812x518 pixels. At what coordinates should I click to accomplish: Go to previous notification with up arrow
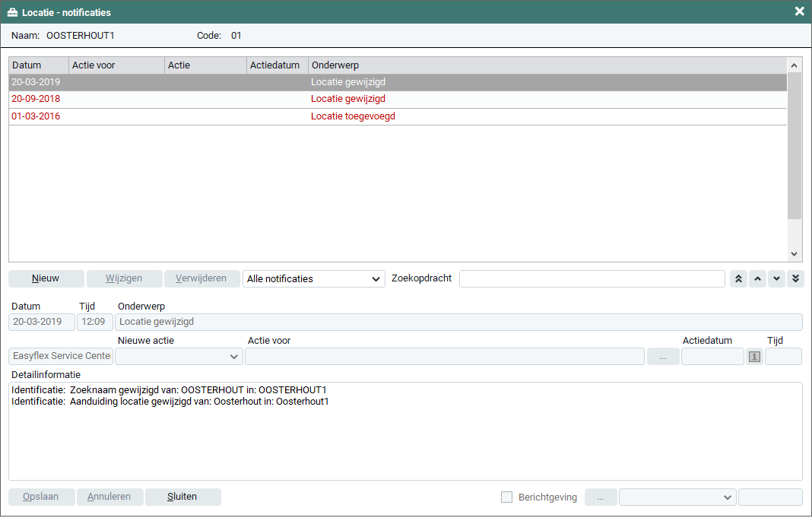tap(756, 279)
